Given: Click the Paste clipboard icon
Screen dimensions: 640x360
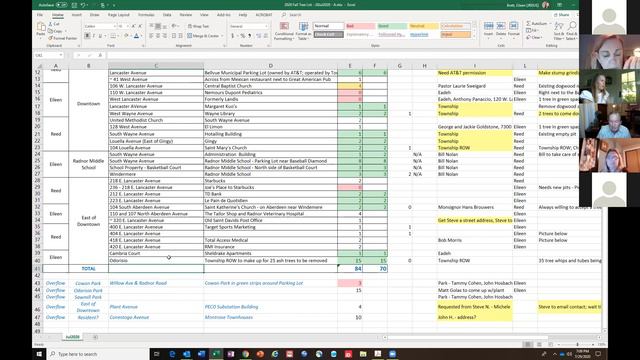Looking at the screenshot, I should pyautogui.click(x=41, y=28).
